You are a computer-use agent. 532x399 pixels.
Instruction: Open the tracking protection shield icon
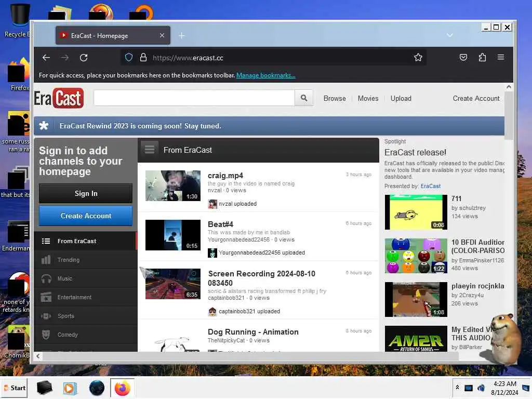click(x=129, y=57)
